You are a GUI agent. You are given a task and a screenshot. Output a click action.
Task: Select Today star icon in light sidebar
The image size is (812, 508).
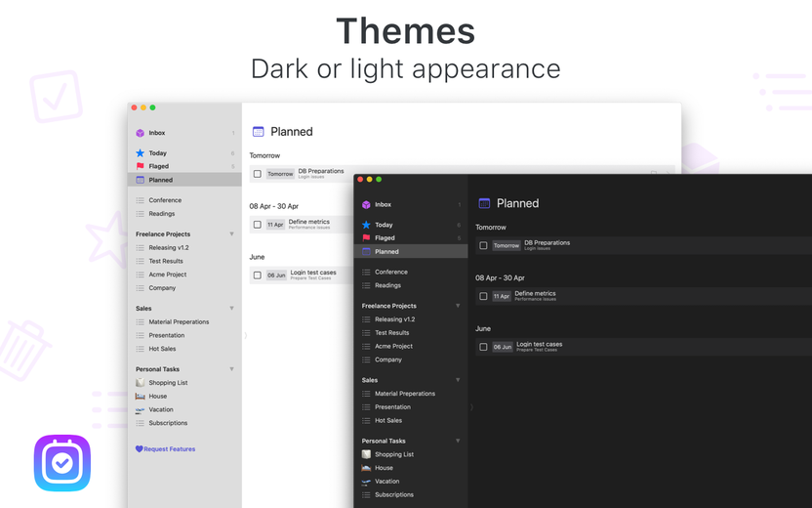[x=140, y=153]
